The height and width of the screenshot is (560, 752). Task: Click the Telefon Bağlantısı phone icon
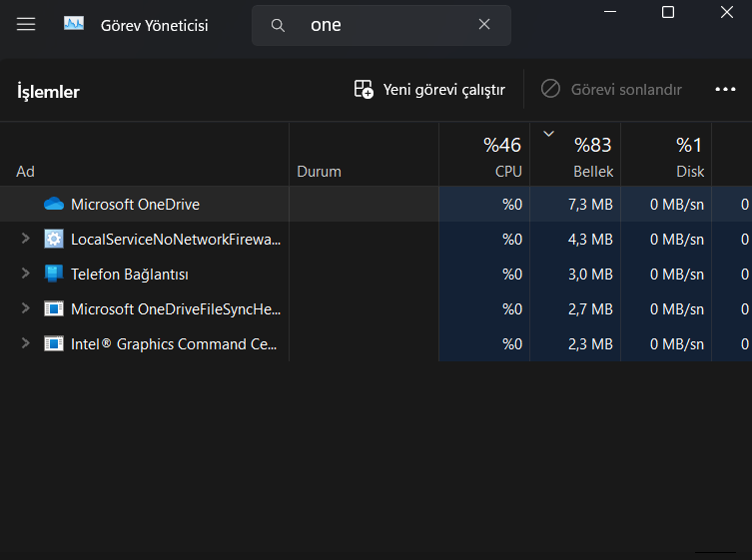pos(54,274)
